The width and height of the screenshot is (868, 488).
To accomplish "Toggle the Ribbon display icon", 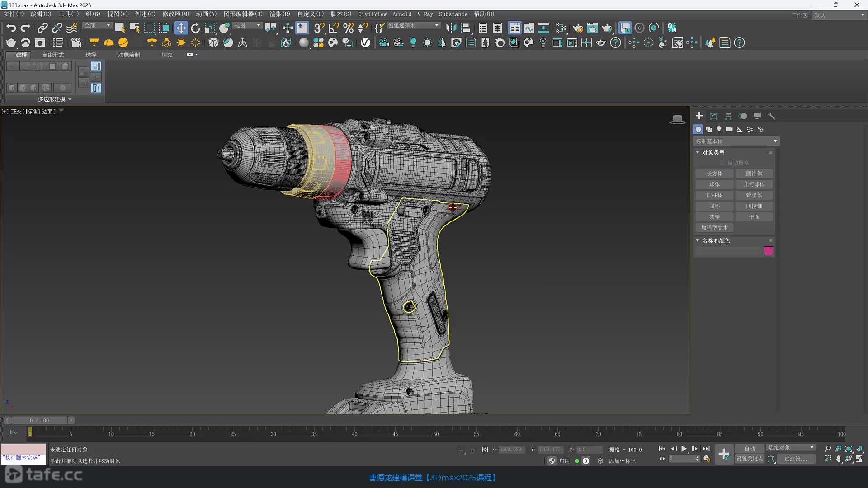I will tap(514, 28).
